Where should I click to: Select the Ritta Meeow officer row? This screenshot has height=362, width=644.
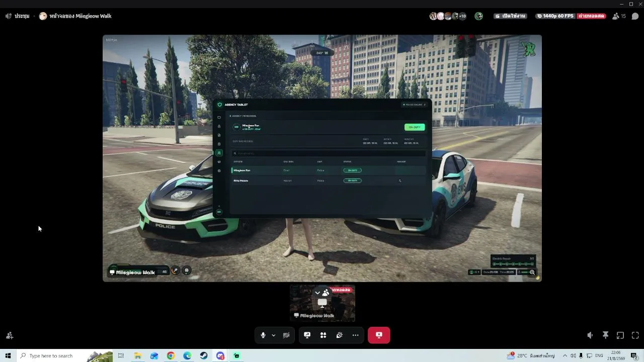tap(329, 180)
